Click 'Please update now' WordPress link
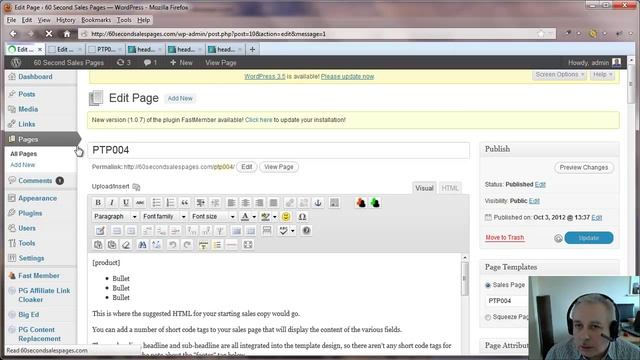 coord(347,77)
